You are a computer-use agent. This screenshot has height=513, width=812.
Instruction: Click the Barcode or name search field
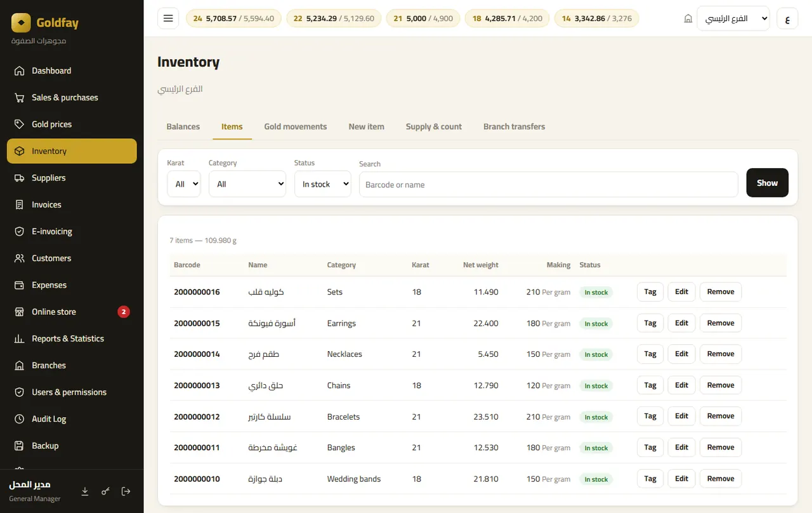coord(549,185)
